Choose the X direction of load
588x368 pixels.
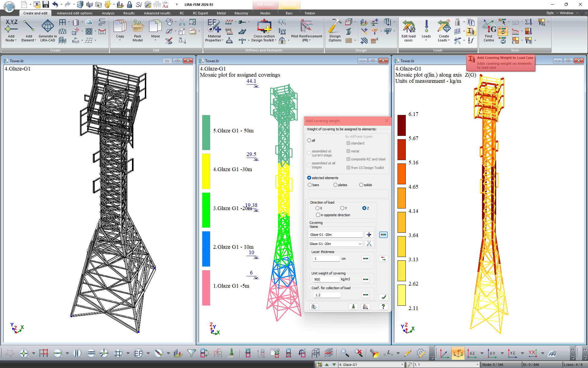click(x=319, y=208)
